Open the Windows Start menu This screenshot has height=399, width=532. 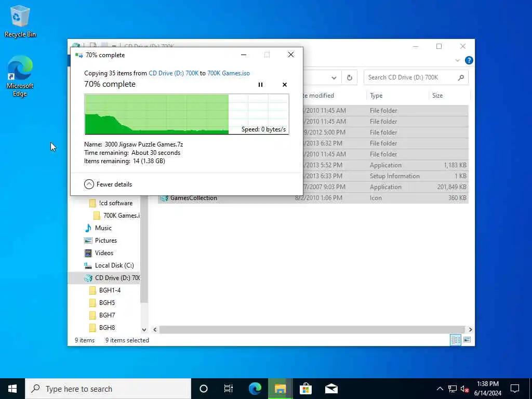[12, 389]
